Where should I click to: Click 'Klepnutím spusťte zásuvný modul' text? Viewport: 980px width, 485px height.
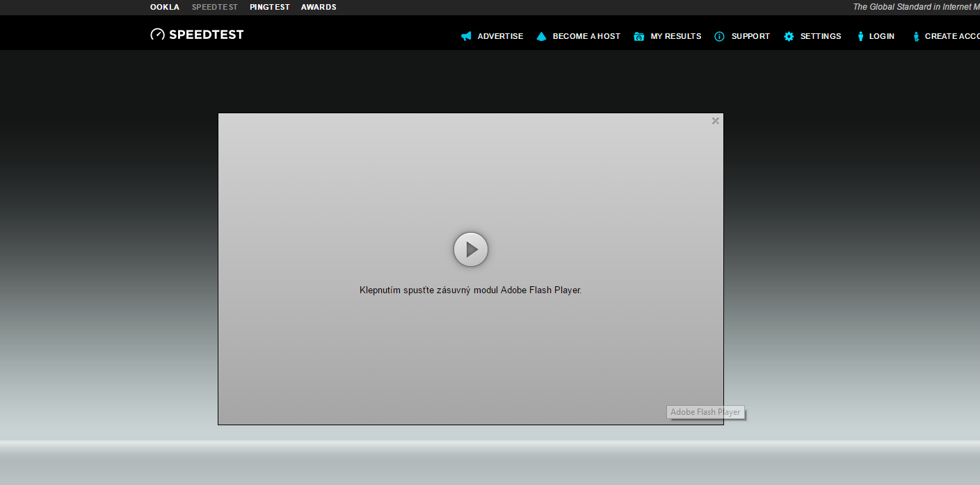click(428, 290)
